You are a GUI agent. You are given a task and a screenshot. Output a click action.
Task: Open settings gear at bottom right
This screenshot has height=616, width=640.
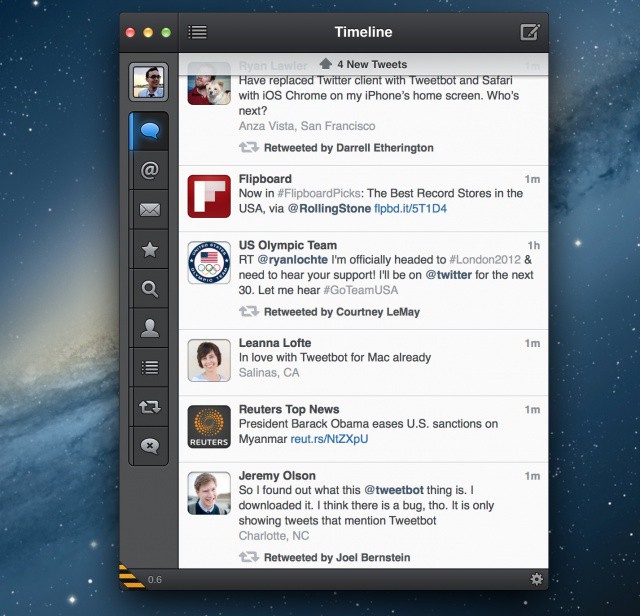click(537, 579)
